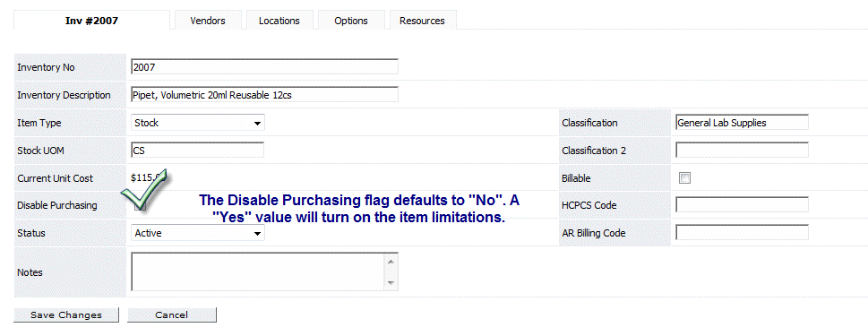
Task: Click the green checkmark annotation icon
Action: pos(146,190)
